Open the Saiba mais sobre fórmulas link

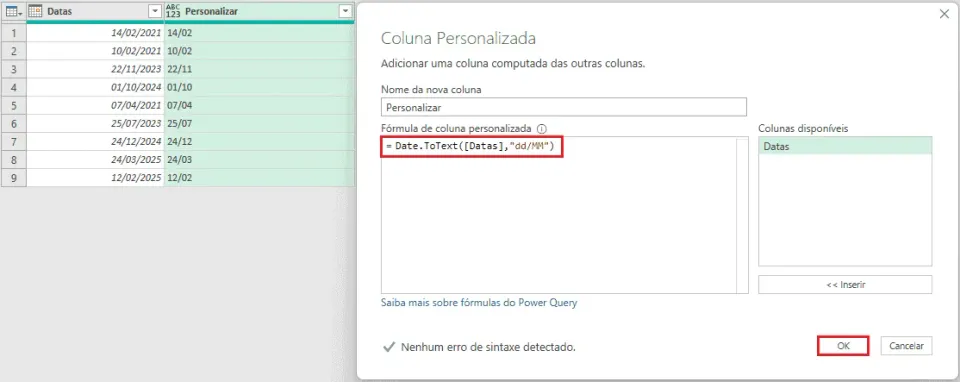pyautogui.click(x=479, y=302)
